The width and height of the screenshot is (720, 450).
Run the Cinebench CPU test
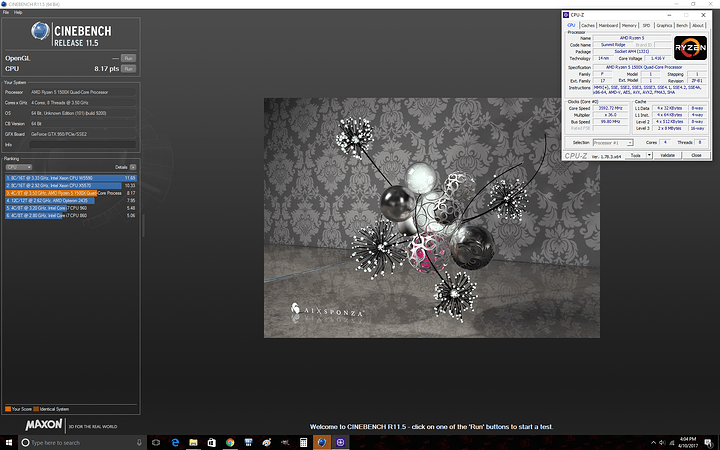[x=129, y=68]
